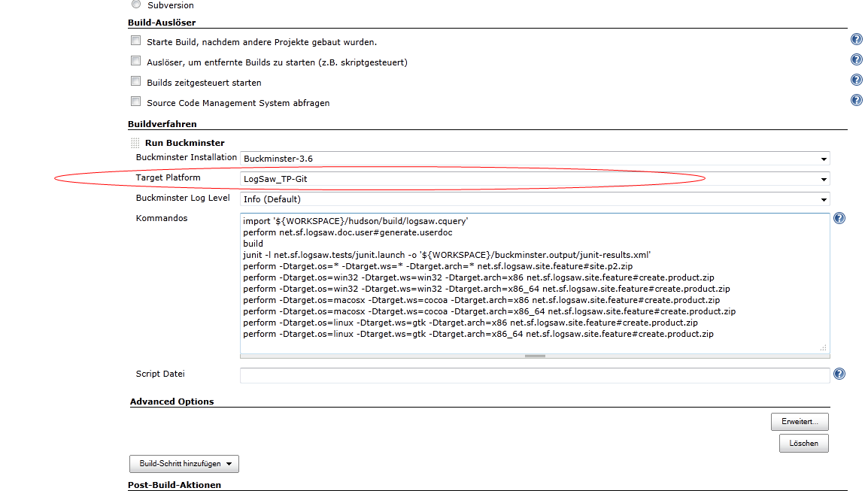The height and width of the screenshot is (491, 868).
Task: Click the 'Buildverfahren' section heading
Action: coord(162,124)
